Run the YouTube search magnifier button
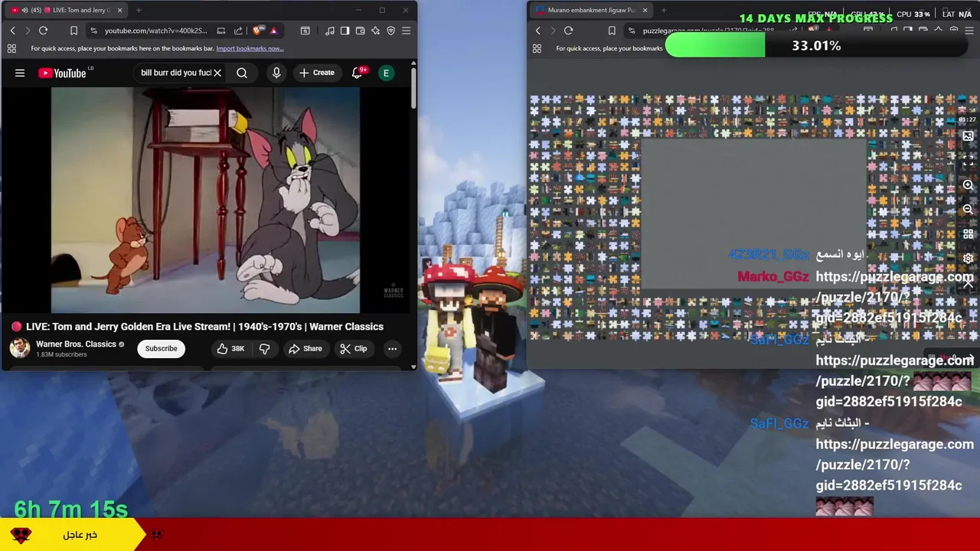This screenshot has width=980, height=551. [242, 73]
